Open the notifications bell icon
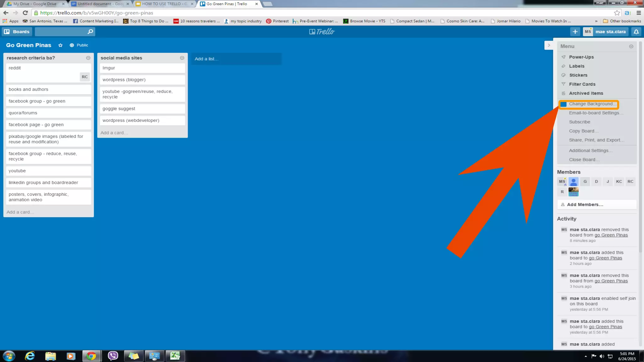 coord(636,32)
